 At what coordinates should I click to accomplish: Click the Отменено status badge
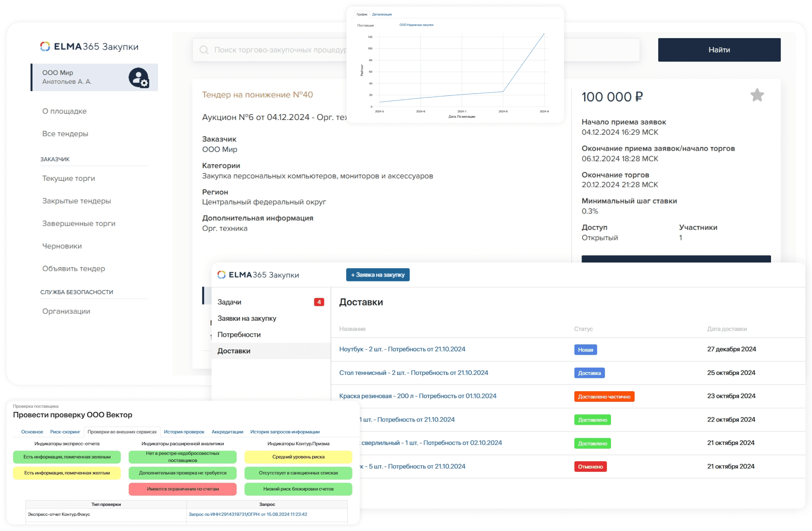(590, 467)
